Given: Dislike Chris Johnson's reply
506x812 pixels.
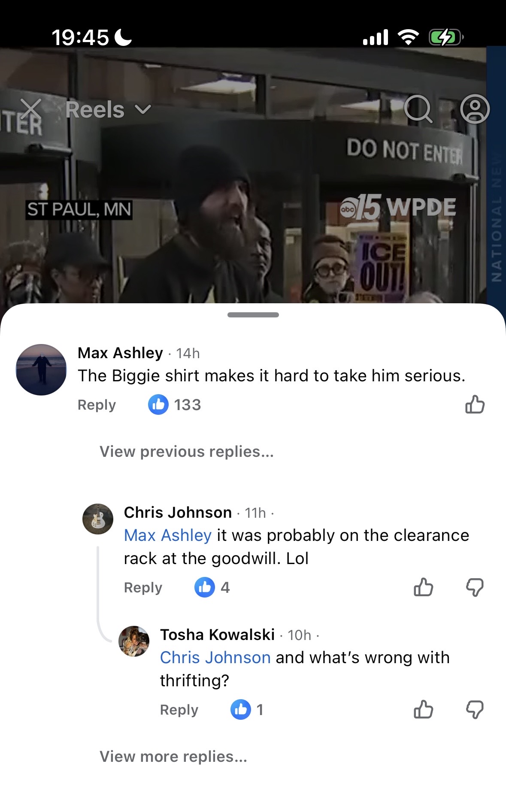Looking at the screenshot, I should pyautogui.click(x=475, y=587).
